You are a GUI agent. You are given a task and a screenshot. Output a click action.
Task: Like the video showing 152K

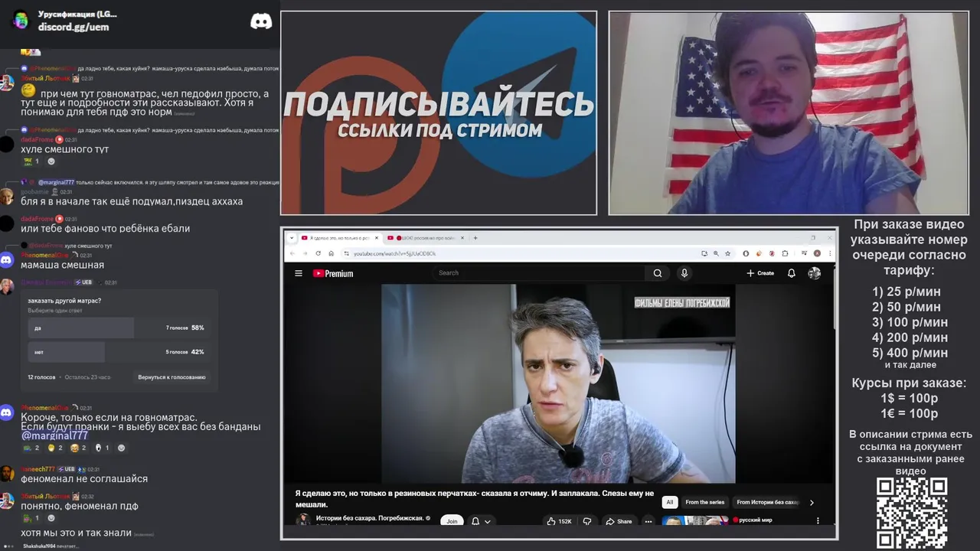(560, 521)
